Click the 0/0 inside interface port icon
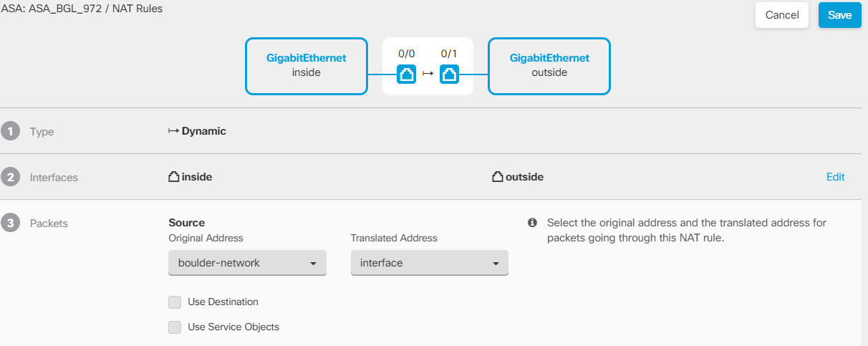Viewport: 868px width, 346px height. (406, 73)
